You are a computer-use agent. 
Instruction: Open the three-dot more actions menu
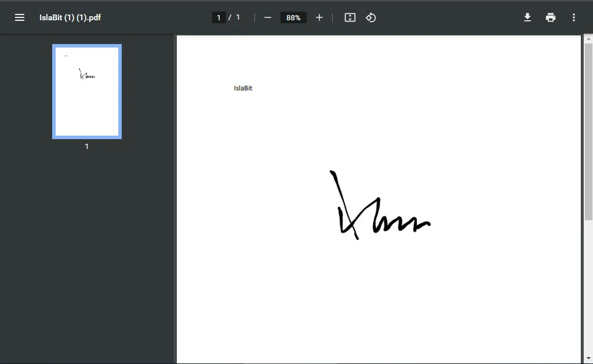point(574,17)
